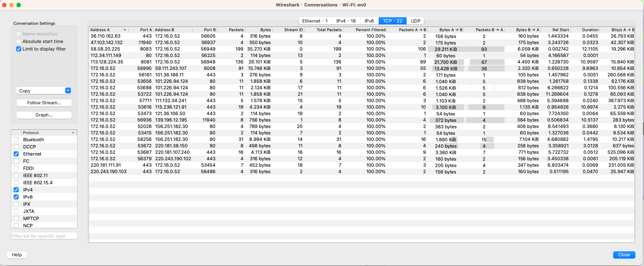The width and height of the screenshot is (644, 266).
Task: Sort by the Total Packets column header
Action: (x=324, y=30)
